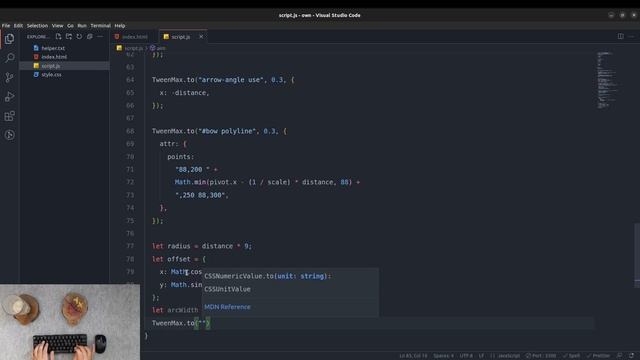640x360 pixels.
Task: Click the "let offset = {" line
Action: pyautogui.click(x=179, y=259)
